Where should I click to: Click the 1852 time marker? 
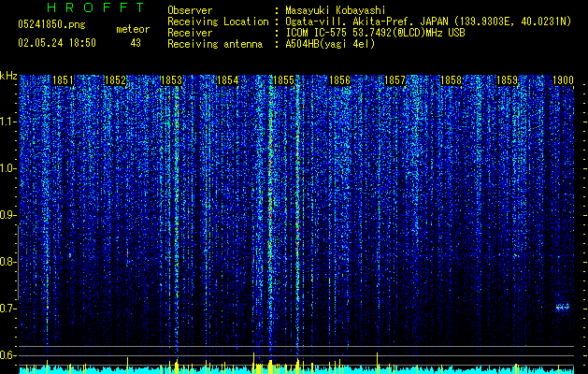pos(116,80)
